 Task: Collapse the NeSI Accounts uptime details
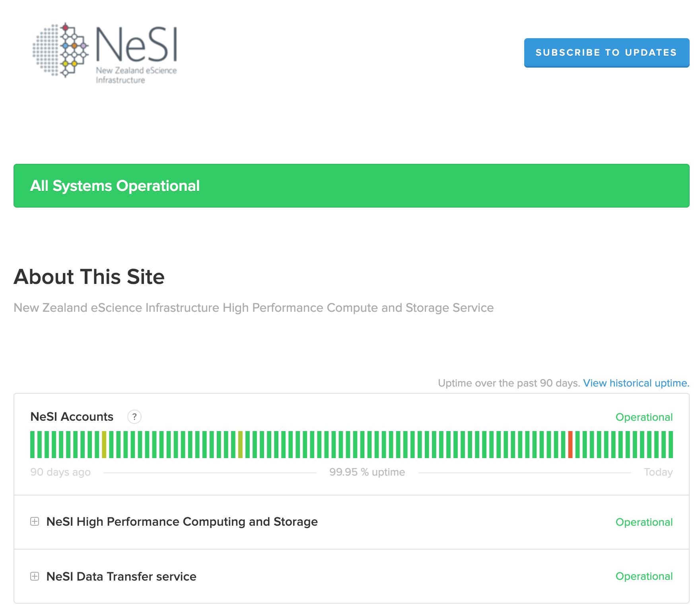[x=72, y=416]
